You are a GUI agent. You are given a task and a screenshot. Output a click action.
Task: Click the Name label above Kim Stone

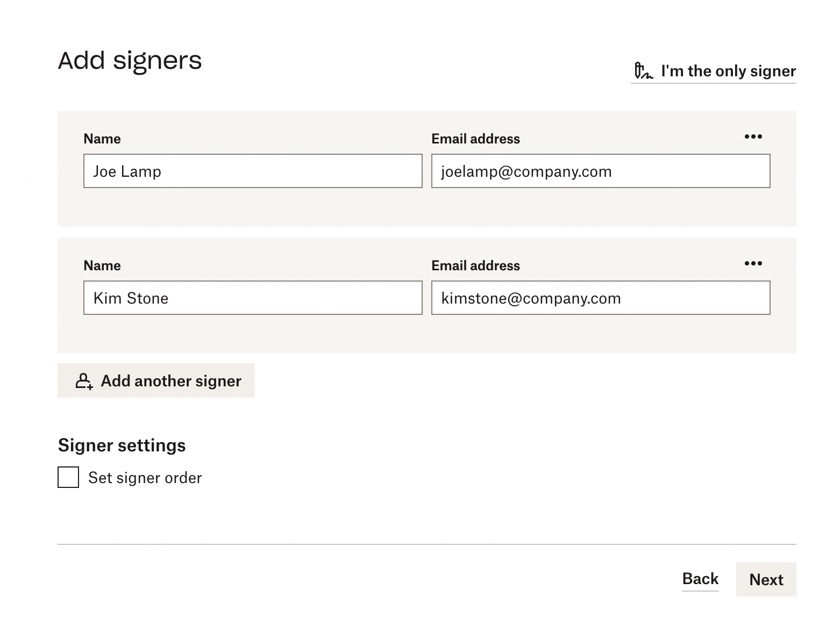coord(102,265)
